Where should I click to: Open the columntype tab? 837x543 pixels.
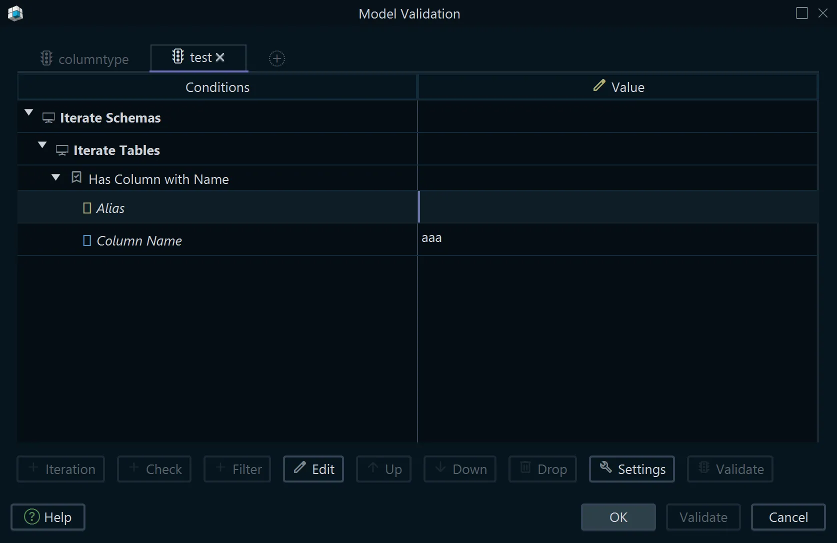84,59
